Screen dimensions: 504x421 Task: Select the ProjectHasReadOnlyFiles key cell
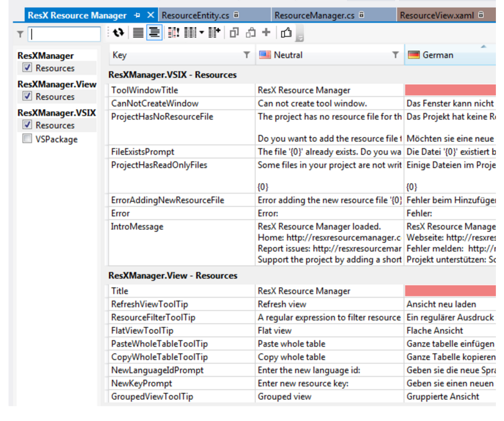[182, 176]
